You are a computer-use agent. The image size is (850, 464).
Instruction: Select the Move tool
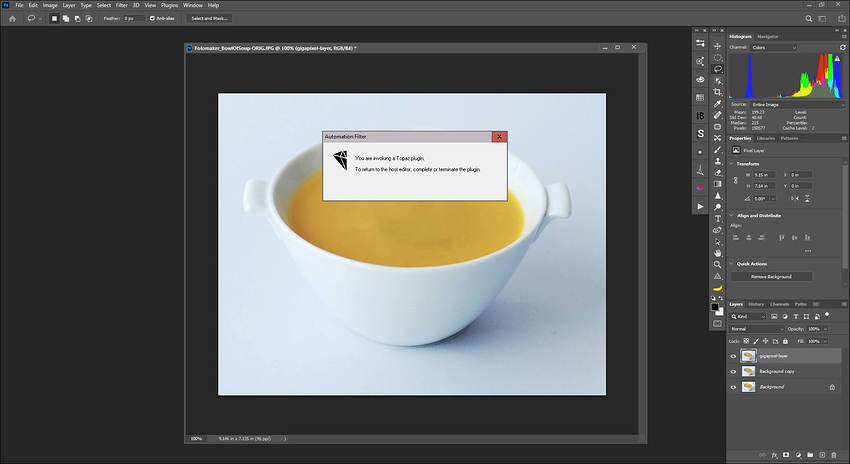[x=717, y=46]
